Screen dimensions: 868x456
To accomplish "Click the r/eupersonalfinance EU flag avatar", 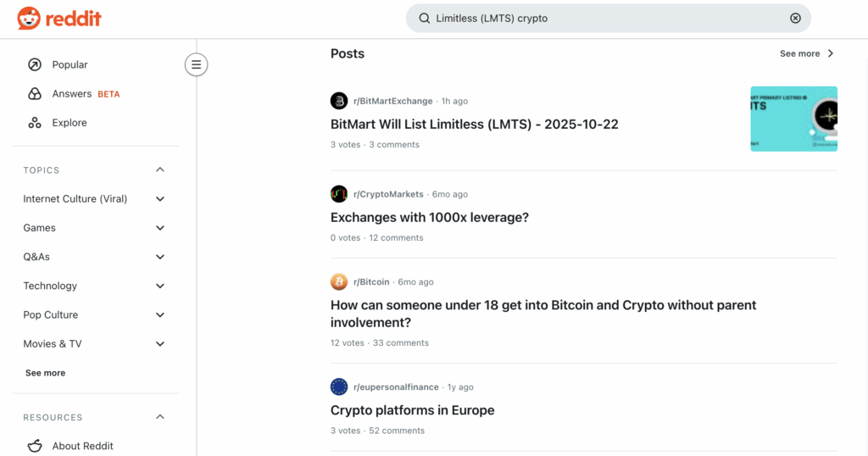I will point(339,387).
